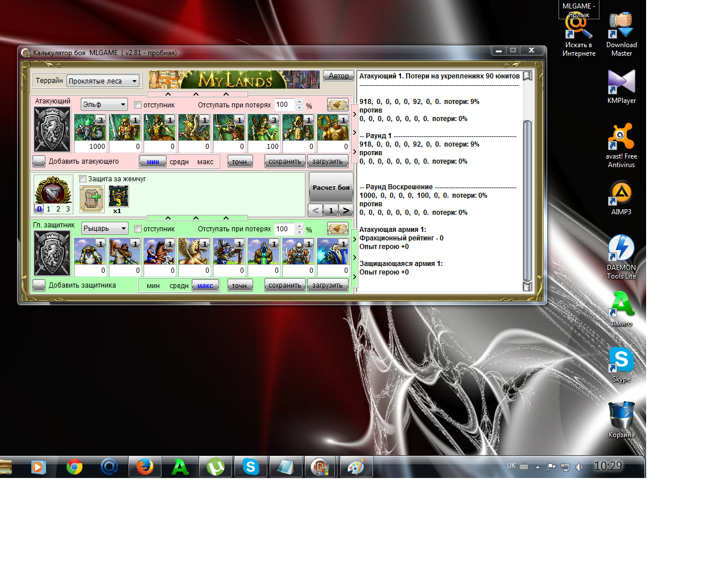728x582 pixels.
Task: Decrease defender retreat loss percent
Action: pyautogui.click(x=300, y=232)
